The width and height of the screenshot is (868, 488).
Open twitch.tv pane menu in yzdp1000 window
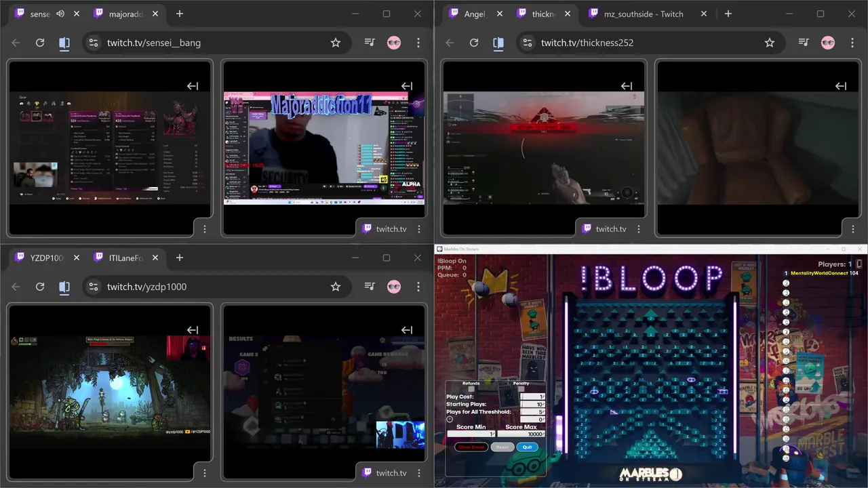tap(419, 473)
